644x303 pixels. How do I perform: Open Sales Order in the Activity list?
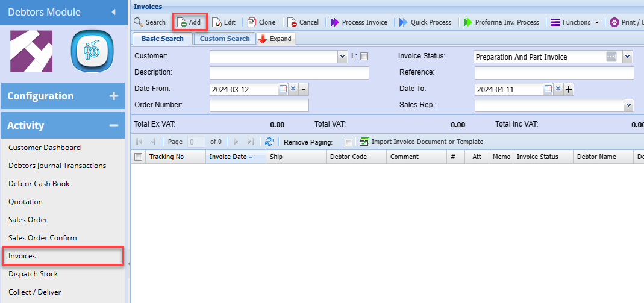point(28,220)
